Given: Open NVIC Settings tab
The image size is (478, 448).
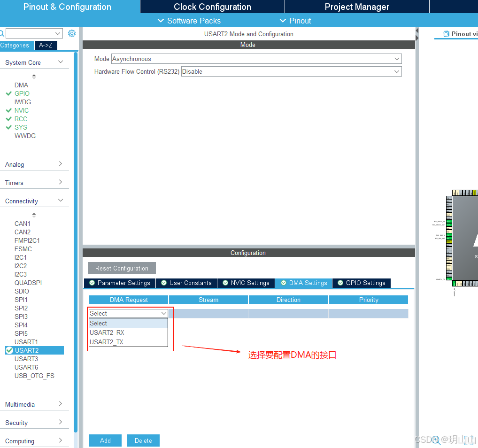Looking at the screenshot, I should (246, 283).
